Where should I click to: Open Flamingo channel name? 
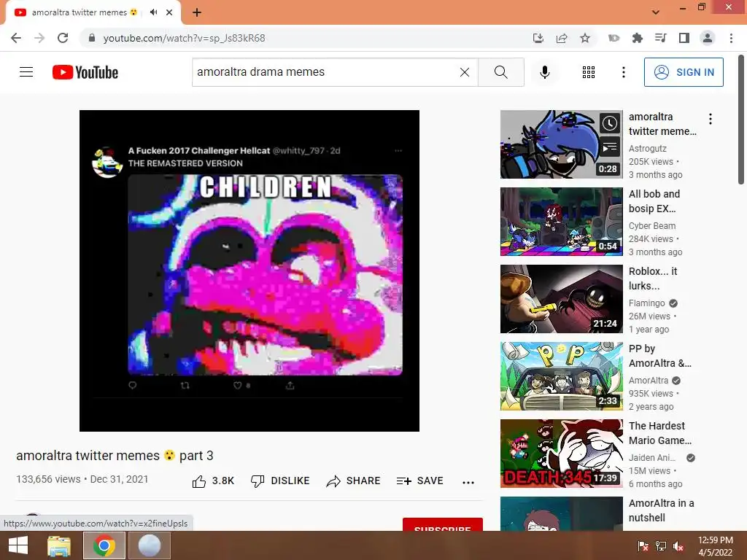(646, 303)
